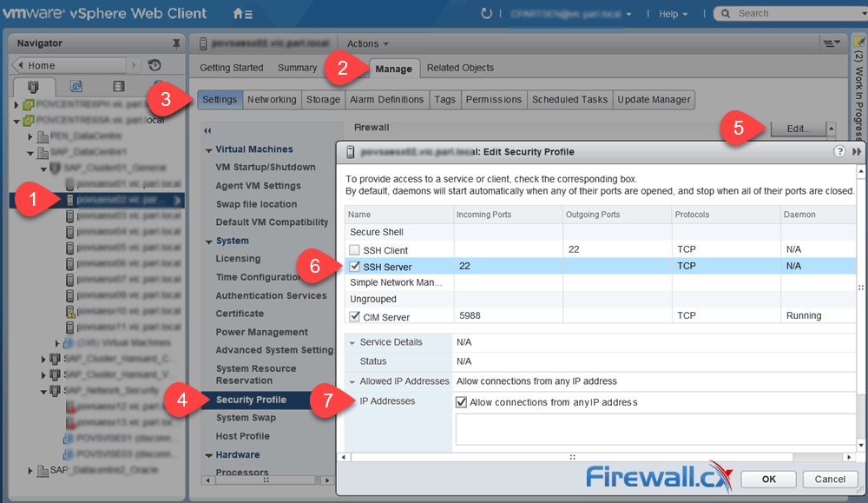868x503 pixels.
Task: Select the Scheduled Tasks sub-tab
Action: [x=569, y=100]
